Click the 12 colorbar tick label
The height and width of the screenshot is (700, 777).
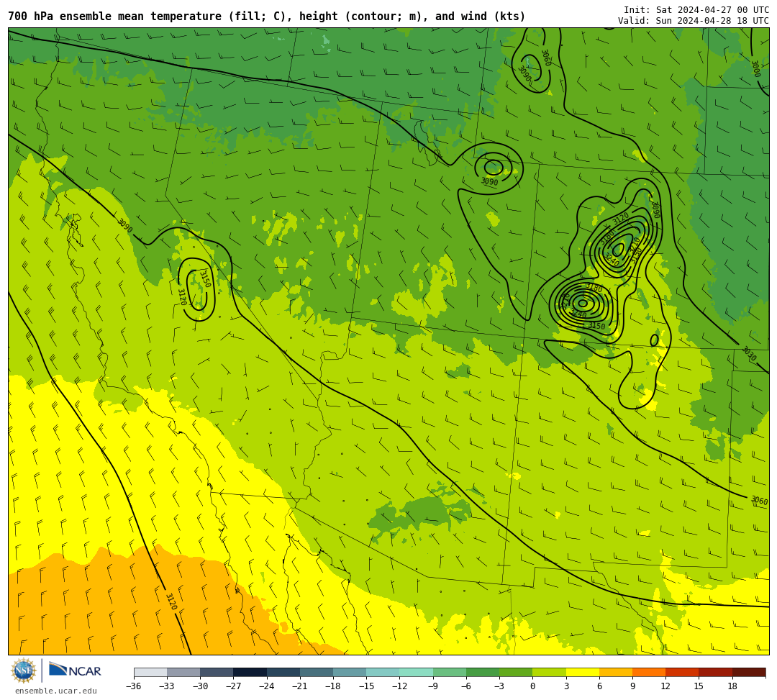tap(665, 686)
